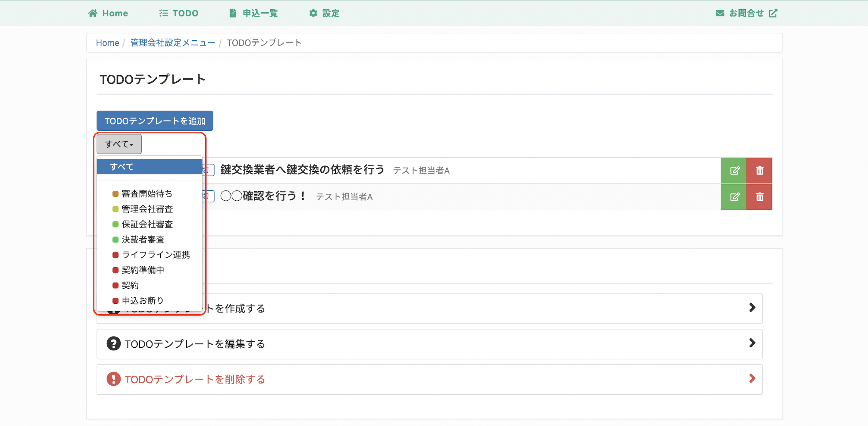868x426 pixels.
Task: Go to Home in breadcrumb
Action: [108, 43]
